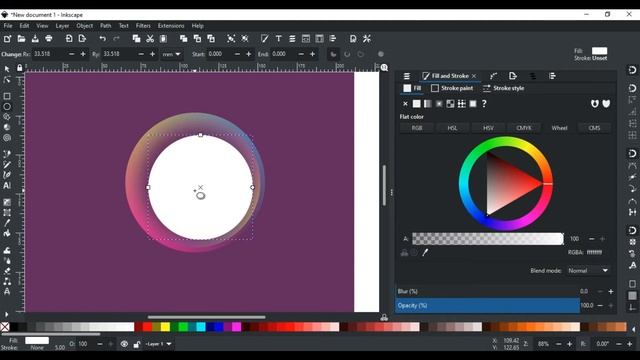Click the Copy icon in toolbar
The image size is (640, 360).
136,39
